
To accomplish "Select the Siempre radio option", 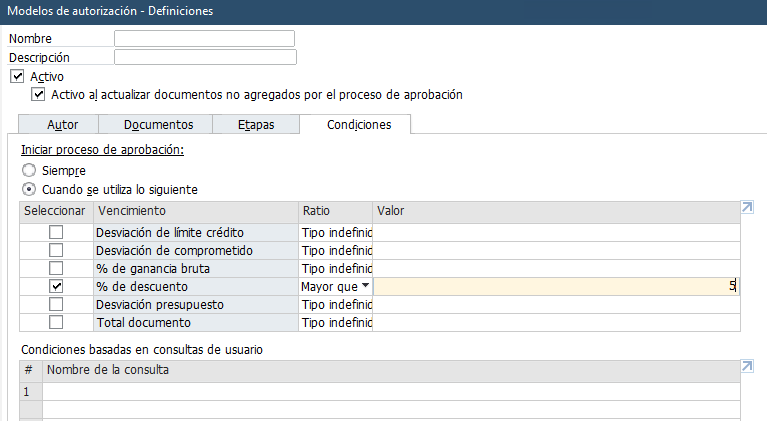I will tap(29, 171).
